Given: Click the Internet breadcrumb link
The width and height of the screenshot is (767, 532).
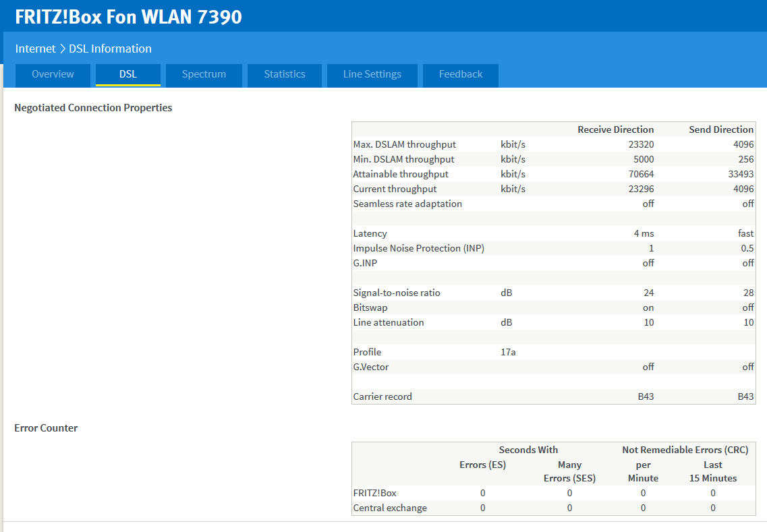Looking at the screenshot, I should (x=35, y=49).
